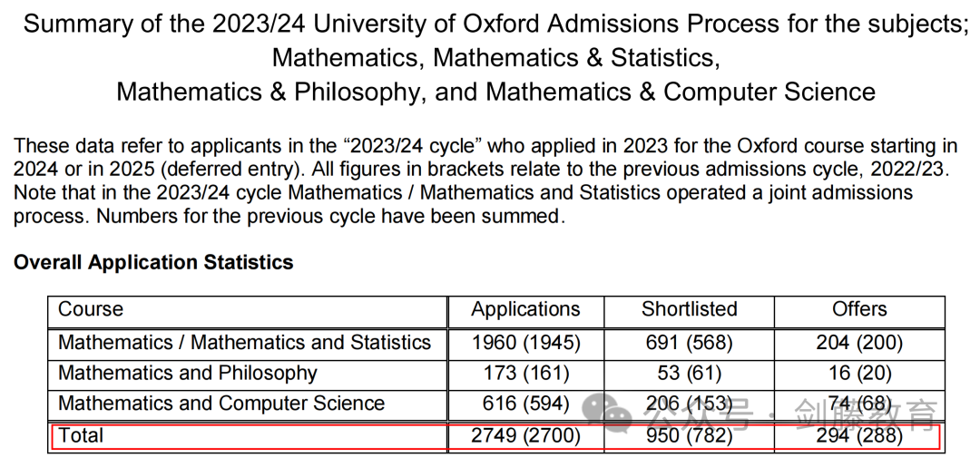Select the Applications column header
This screenshot has width=980, height=467.
click(x=525, y=309)
